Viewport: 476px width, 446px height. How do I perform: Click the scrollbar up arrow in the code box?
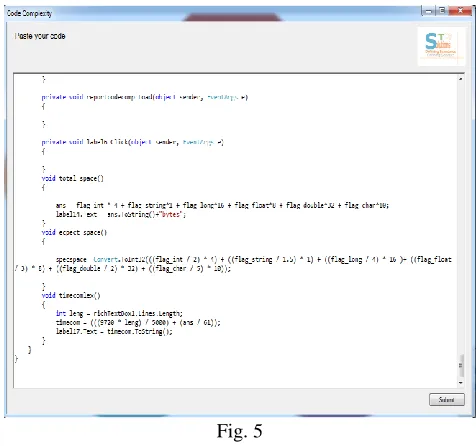[460, 79]
